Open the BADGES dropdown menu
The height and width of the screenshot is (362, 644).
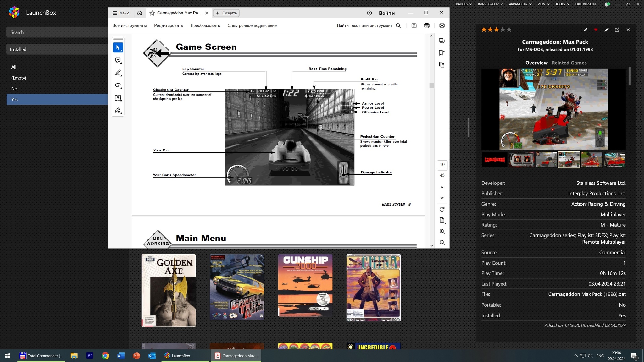pyautogui.click(x=464, y=4)
